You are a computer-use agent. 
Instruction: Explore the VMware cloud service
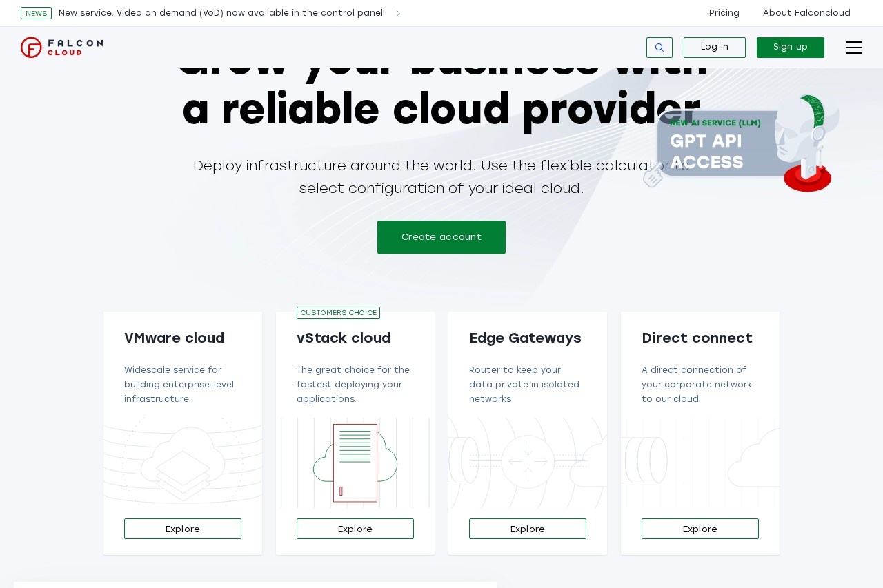coord(183,529)
